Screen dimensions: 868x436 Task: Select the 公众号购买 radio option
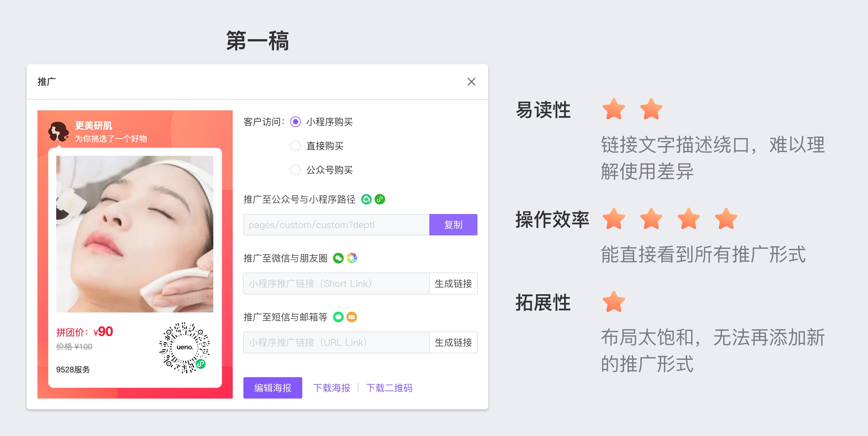(x=296, y=170)
